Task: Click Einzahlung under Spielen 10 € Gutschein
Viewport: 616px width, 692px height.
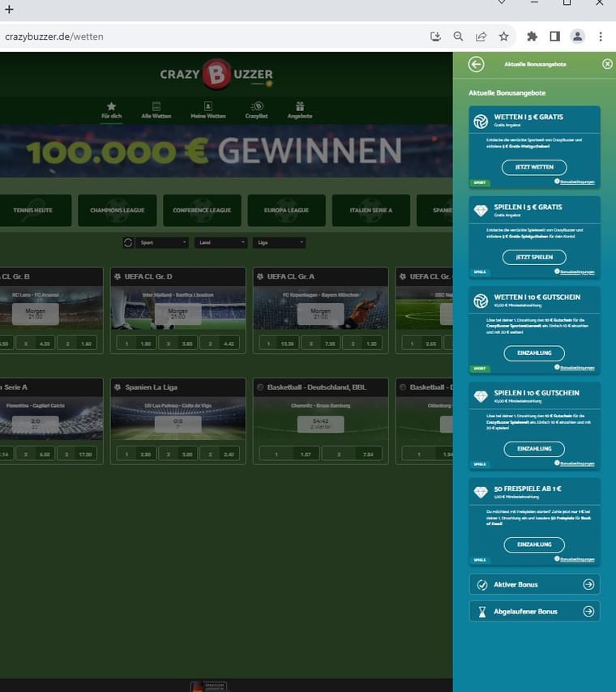Action: (534, 449)
